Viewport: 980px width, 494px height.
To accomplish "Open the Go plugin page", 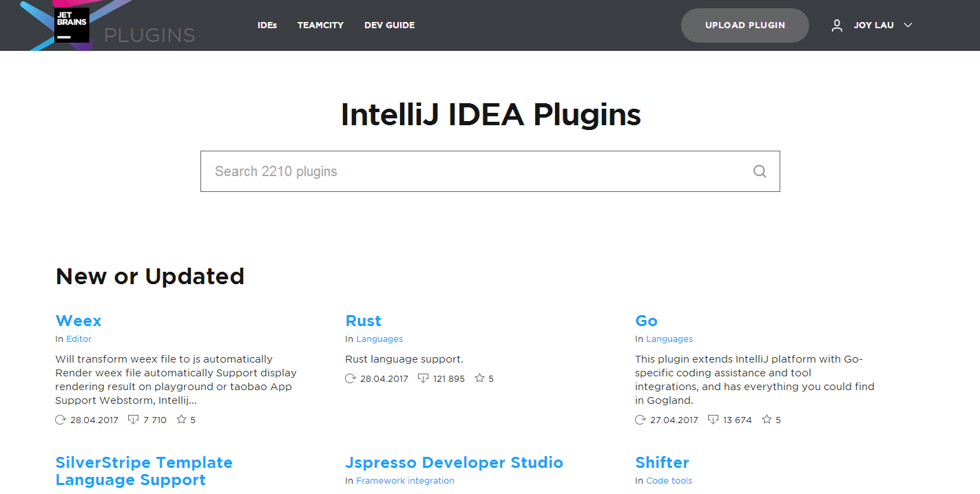I will [x=647, y=321].
